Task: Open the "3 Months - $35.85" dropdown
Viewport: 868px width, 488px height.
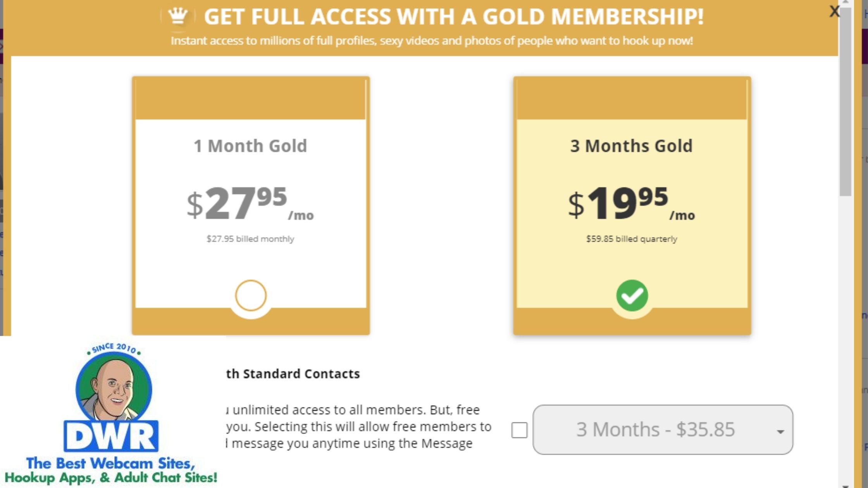Action: point(655,430)
